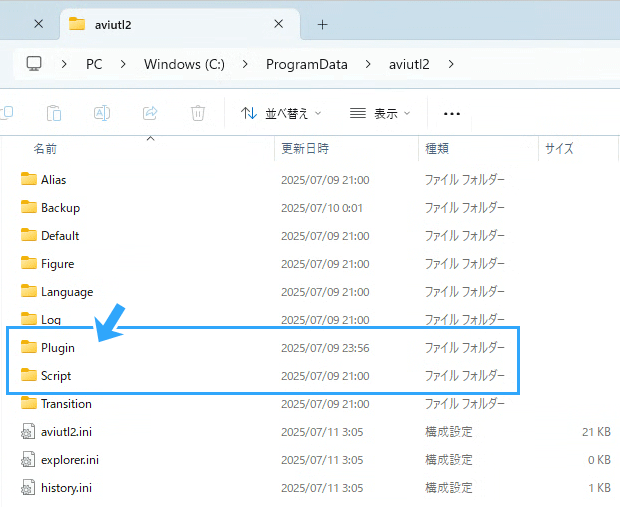Open the see-more ellipsis menu
The width and height of the screenshot is (620, 507).
pos(452,114)
